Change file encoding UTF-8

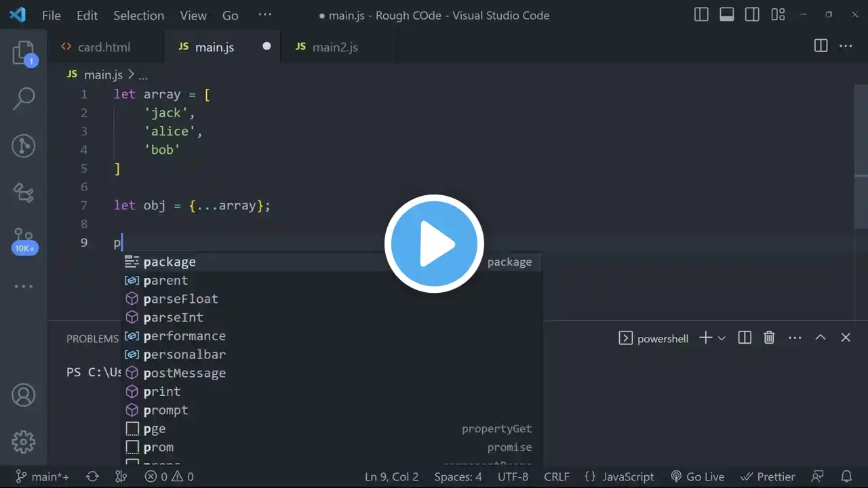[513, 476]
